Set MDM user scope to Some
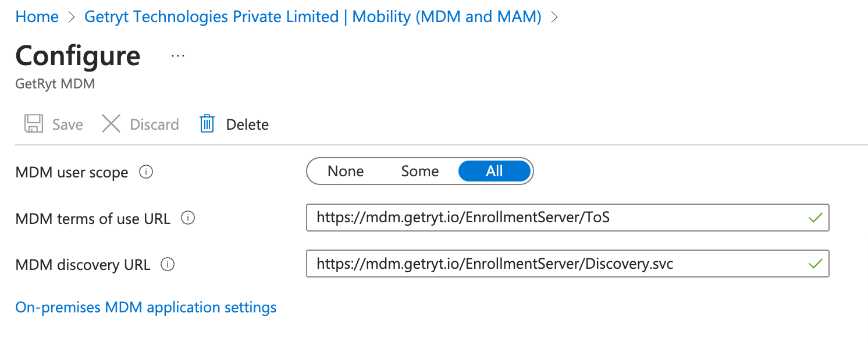The width and height of the screenshot is (868, 363). (x=420, y=171)
